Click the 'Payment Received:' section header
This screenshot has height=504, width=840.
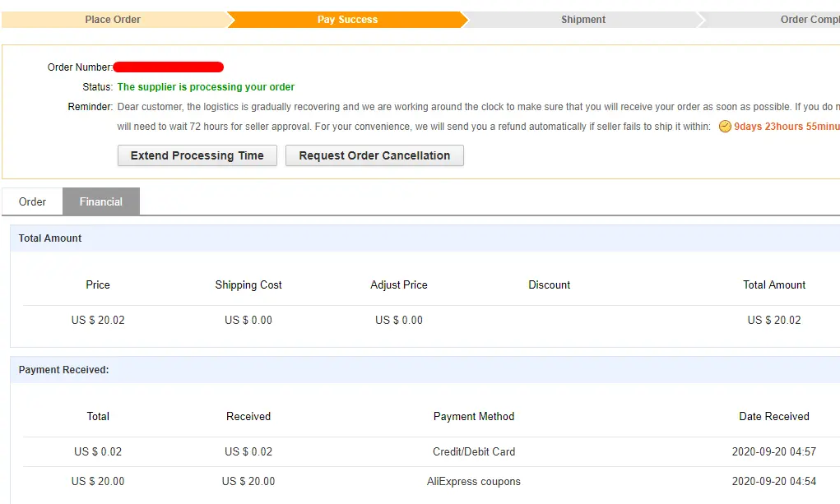(63, 370)
